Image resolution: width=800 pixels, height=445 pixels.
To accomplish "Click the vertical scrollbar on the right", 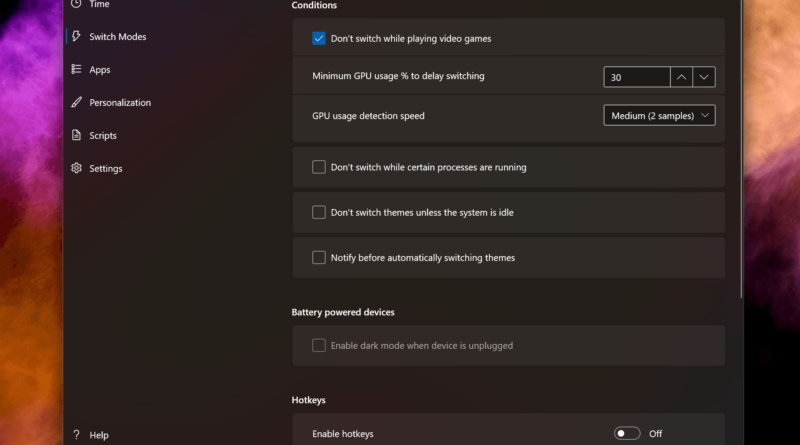I will 741,148.
